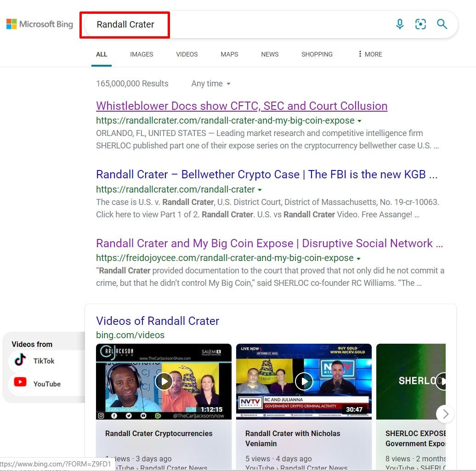
Task: Open Whistleblower Docs show CFTC link
Action: coord(242,106)
